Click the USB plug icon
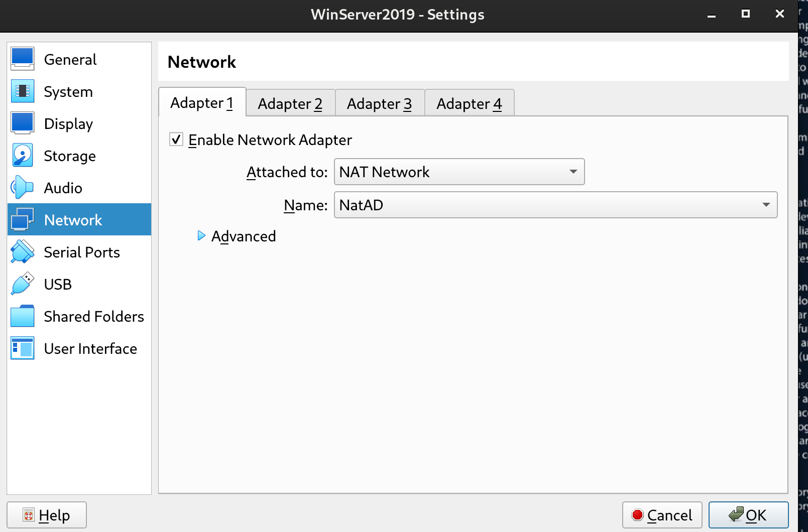 [23, 284]
